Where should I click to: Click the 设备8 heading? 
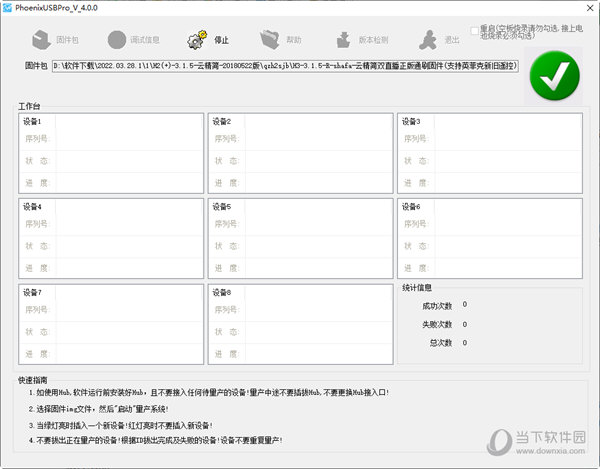click(x=222, y=293)
